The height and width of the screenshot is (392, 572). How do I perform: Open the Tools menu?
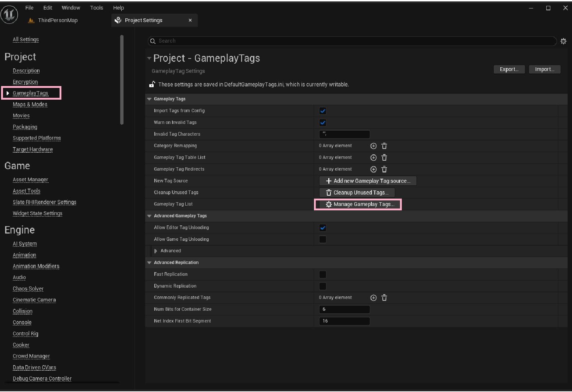[x=97, y=8]
